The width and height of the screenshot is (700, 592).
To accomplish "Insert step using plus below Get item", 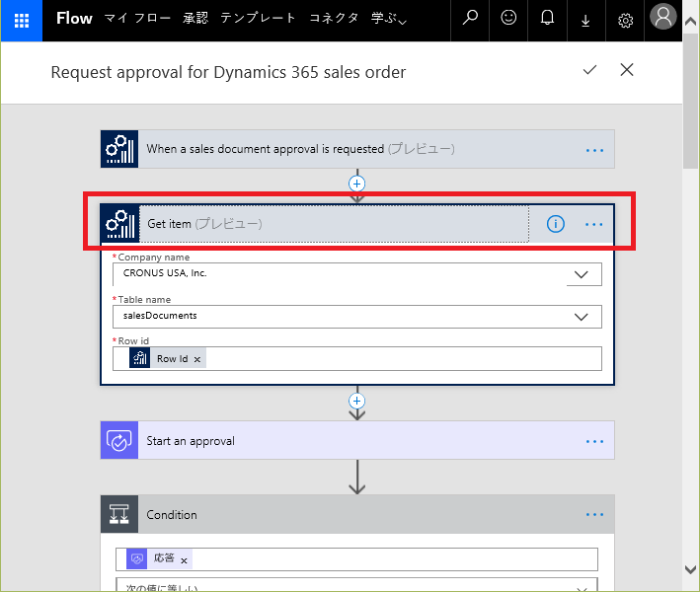I will (356, 401).
